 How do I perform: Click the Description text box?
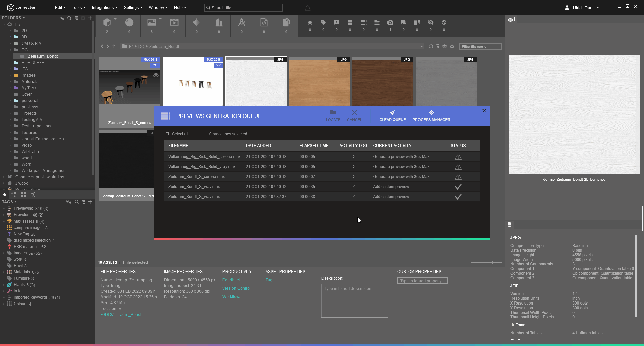[x=355, y=301]
